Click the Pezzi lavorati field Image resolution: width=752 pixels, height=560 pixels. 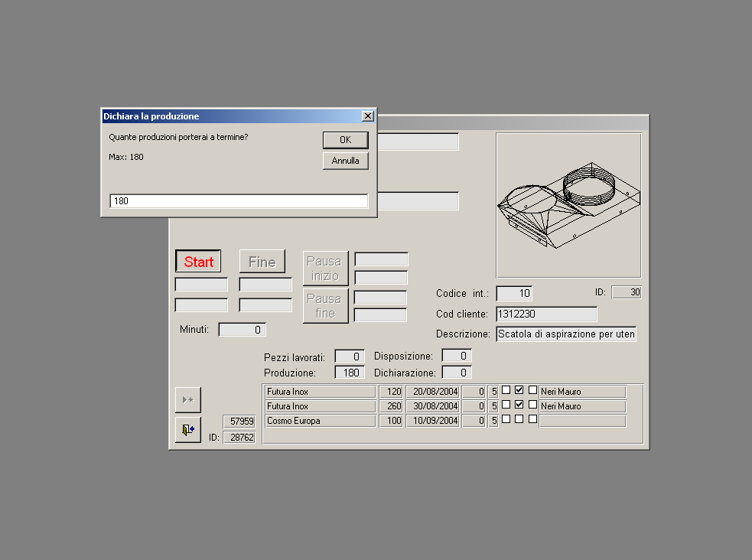click(x=350, y=357)
